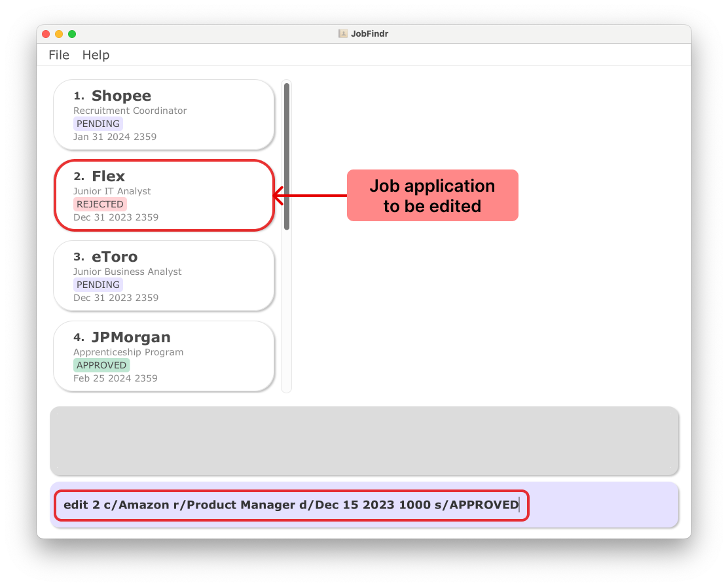Click the PENDING status tag on Shopee
Viewport: 728px width, 587px height.
coord(98,124)
